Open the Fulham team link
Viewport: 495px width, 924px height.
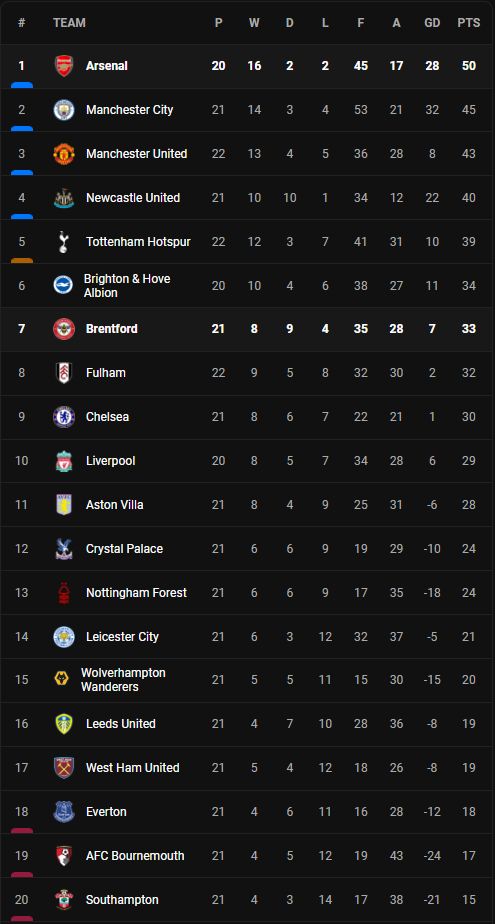[105, 373]
